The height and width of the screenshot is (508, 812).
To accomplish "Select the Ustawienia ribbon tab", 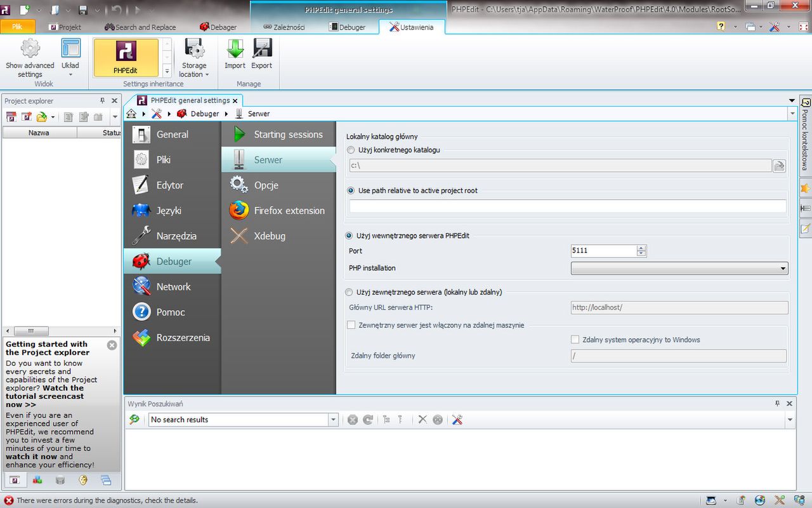I will 412,27.
